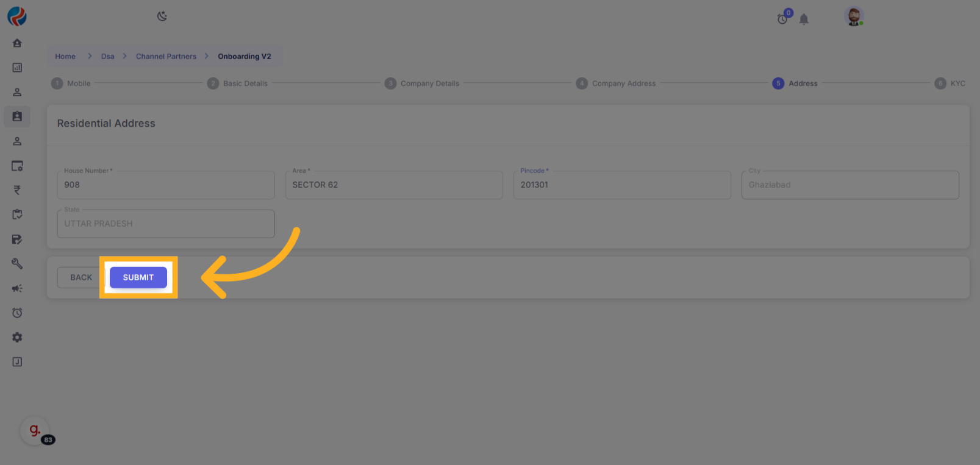Click the House Number input field
This screenshot has height=465, width=980.
[x=166, y=185]
